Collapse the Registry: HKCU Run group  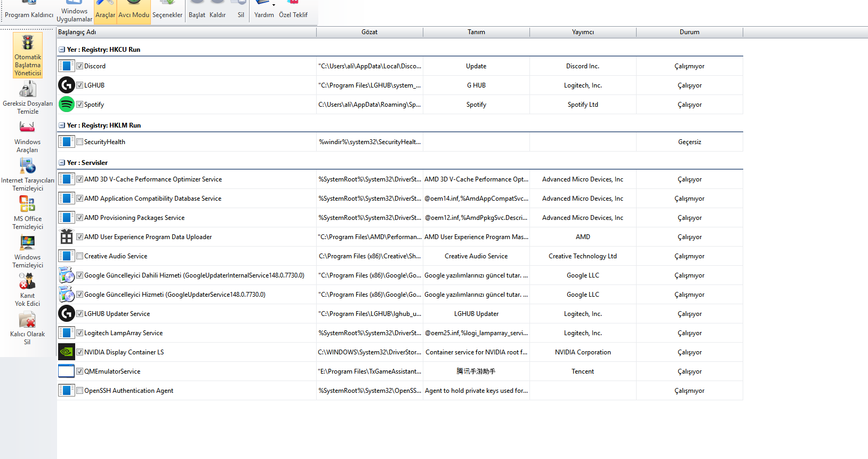pos(62,50)
